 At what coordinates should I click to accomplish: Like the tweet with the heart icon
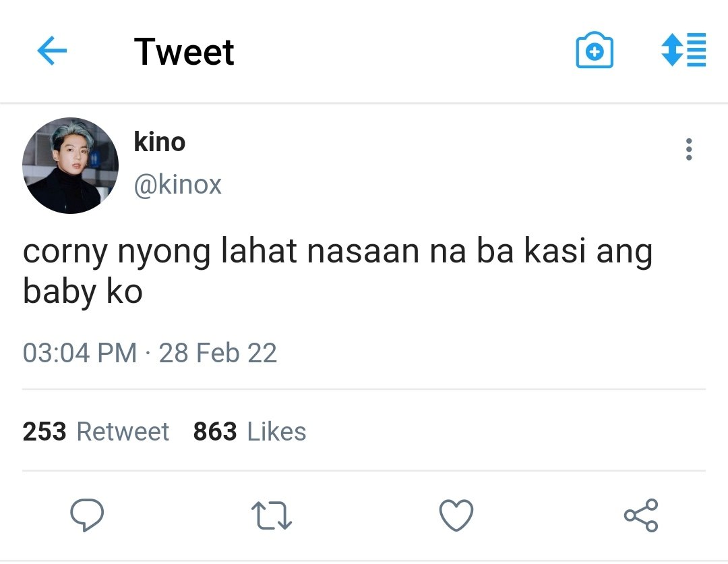(x=456, y=515)
